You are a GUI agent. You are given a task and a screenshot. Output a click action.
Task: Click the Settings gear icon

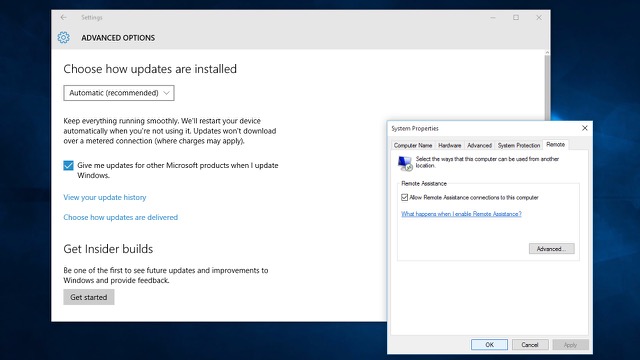[63, 38]
